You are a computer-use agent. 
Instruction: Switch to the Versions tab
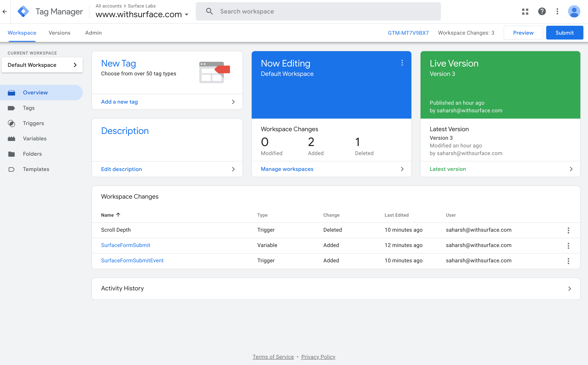[60, 33]
